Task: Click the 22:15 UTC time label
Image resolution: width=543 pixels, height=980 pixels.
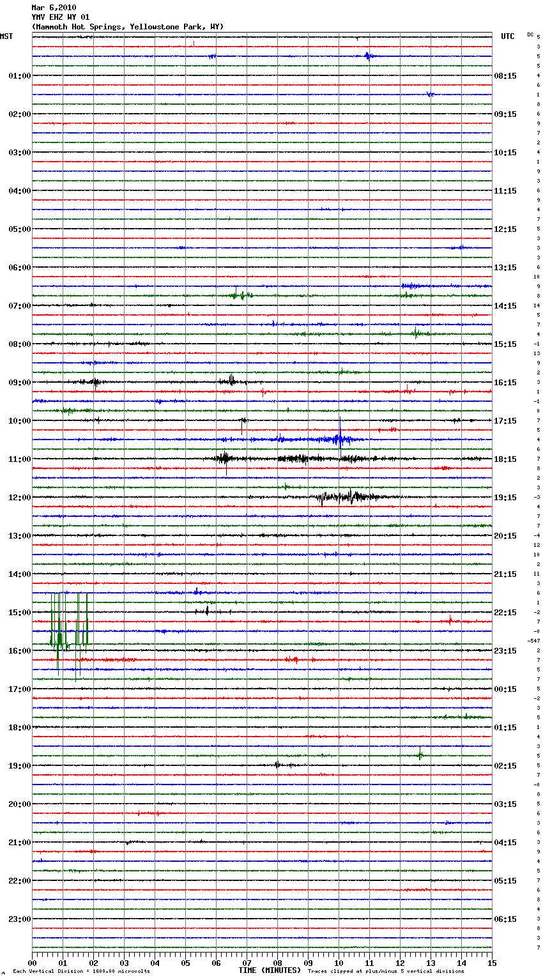Action: pos(505,613)
